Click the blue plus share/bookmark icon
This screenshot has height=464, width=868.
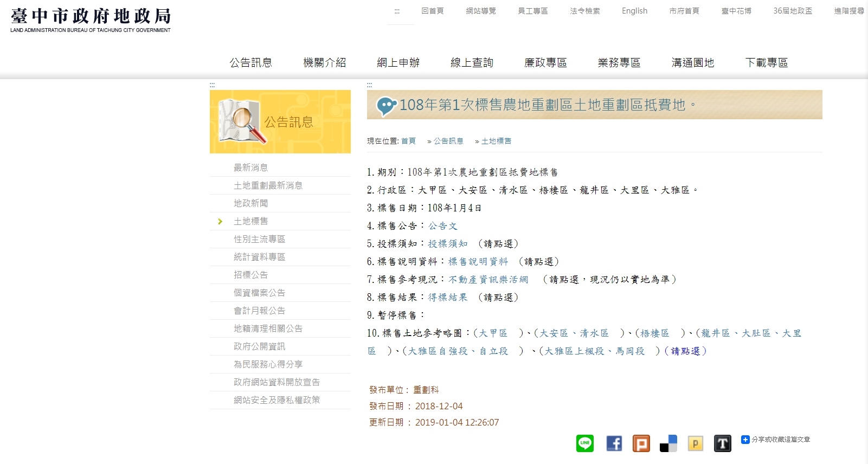click(x=745, y=440)
